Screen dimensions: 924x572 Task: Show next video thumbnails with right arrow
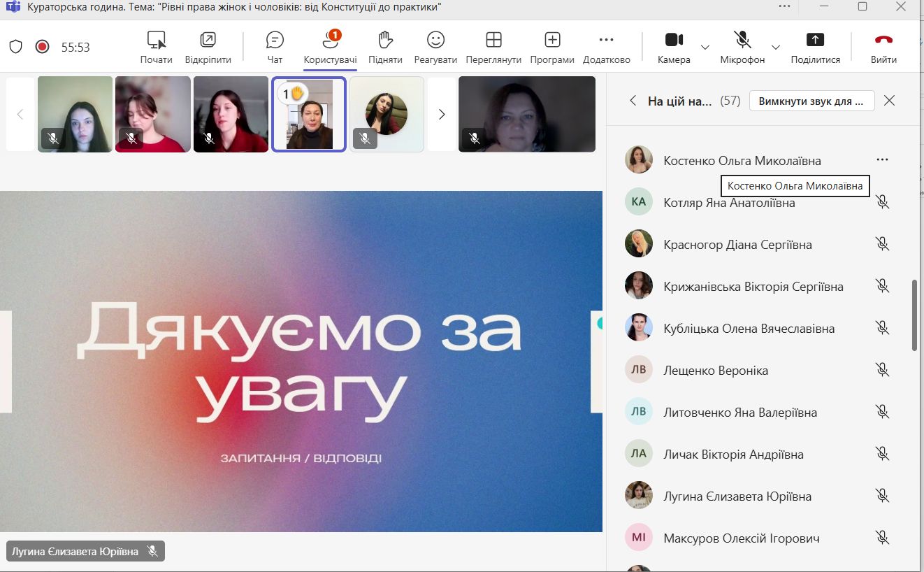pos(441,115)
